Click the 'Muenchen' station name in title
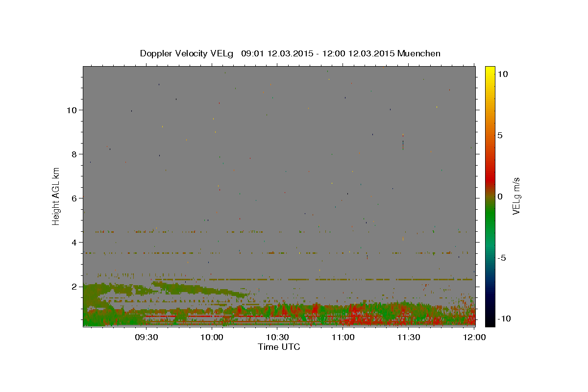Image resolution: width=588 pixels, height=392 pixels. 419,53
